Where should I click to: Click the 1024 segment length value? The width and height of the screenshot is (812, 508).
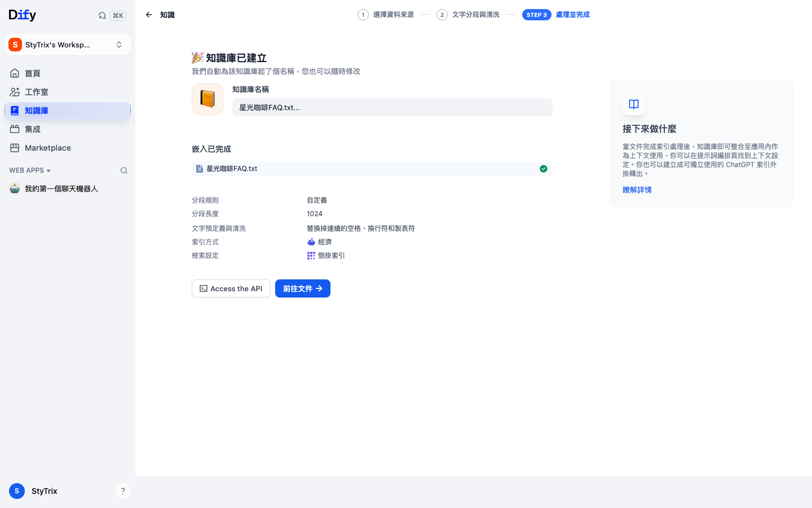coord(315,214)
